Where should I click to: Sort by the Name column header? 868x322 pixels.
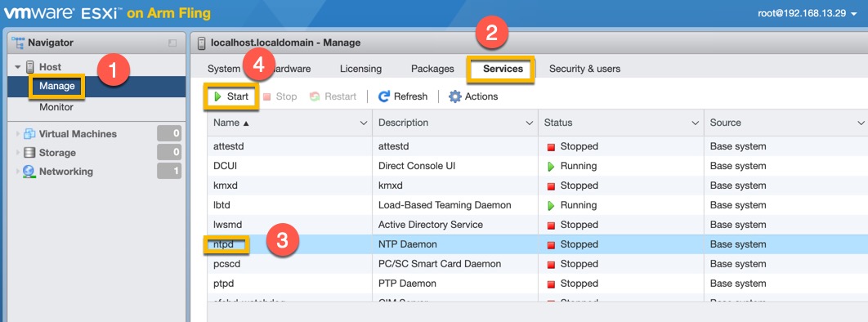pyautogui.click(x=231, y=123)
